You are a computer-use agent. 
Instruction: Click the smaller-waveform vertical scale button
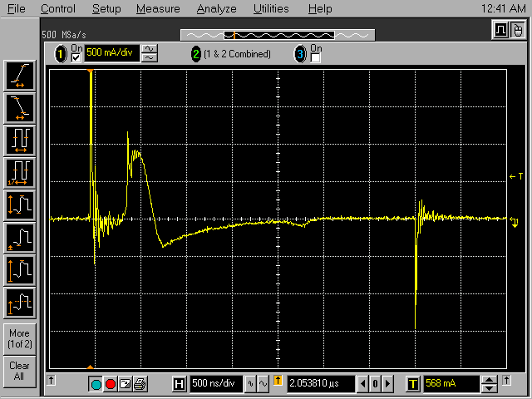click(x=150, y=58)
